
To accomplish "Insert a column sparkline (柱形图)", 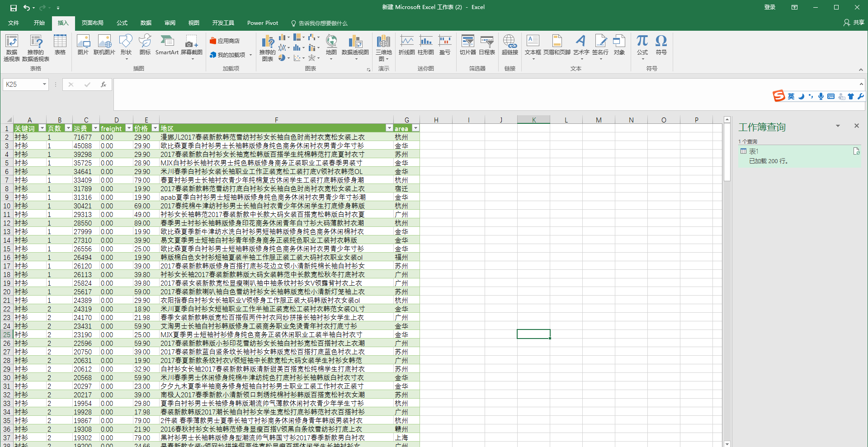I will pyautogui.click(x=426, y=45).
